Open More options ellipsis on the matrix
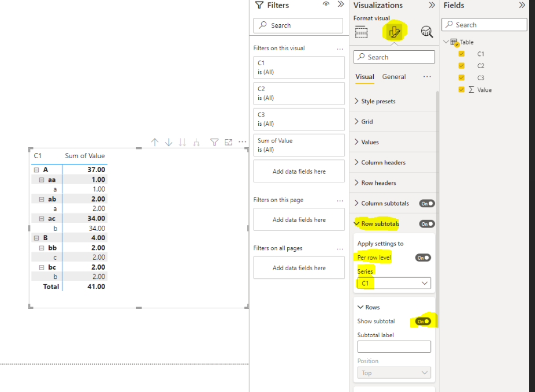The height and width of the screenshot is (392, 535). coord(242,142)
